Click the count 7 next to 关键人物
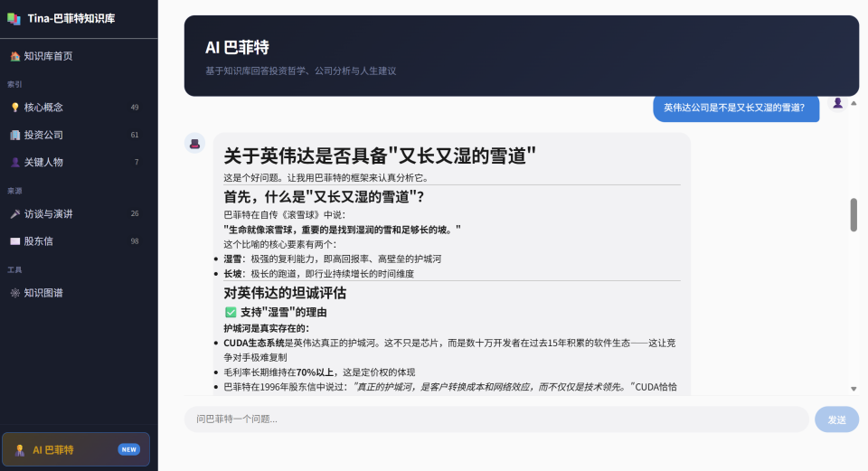 tap(137, 162)
